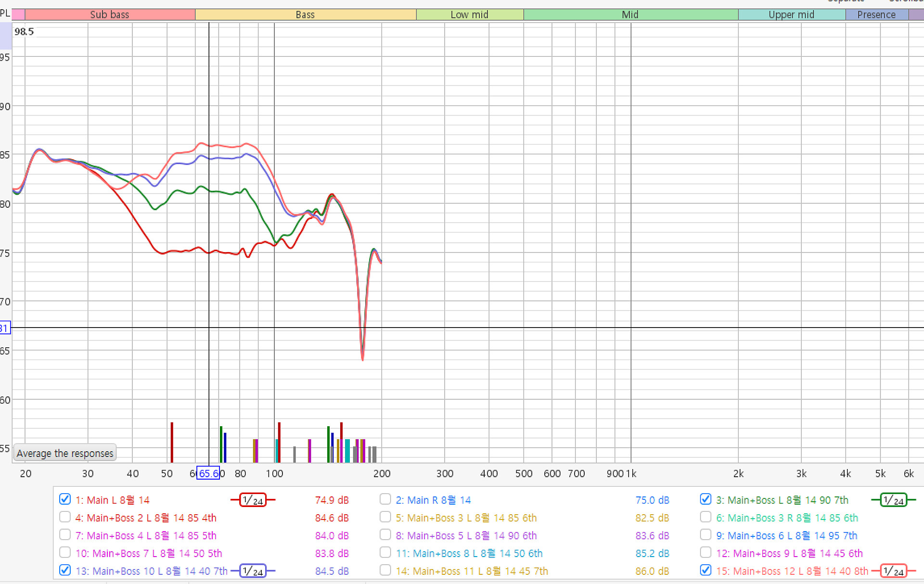Click blue 1/24 smoothing badge for trace 13
Viewport: 924px width, 584px height.
pos(253,571)
